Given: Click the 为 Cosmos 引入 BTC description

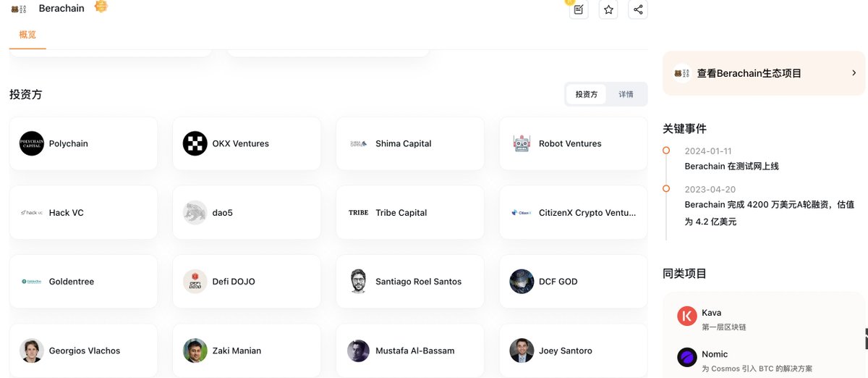Looking at the screenshot, I should point(757,369).
